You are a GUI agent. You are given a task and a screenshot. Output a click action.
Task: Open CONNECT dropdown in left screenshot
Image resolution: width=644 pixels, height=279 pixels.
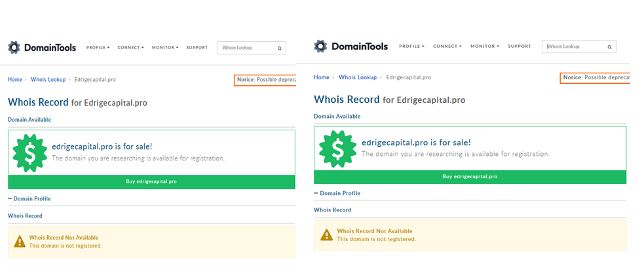130,48
